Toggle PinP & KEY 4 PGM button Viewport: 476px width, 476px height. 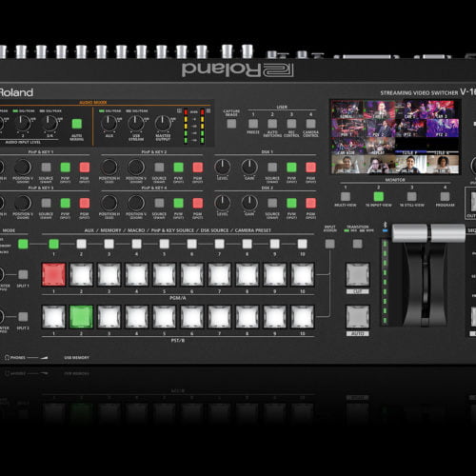(x=198, y=203)
